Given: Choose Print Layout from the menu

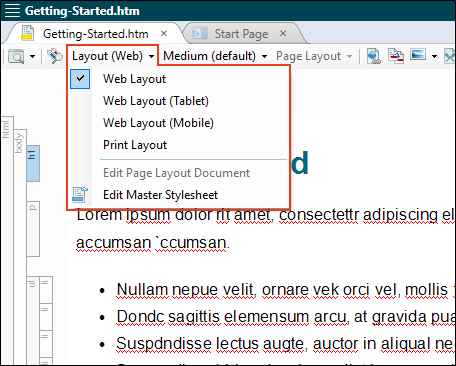Looking at the screenshot, I should pos(135,145).
